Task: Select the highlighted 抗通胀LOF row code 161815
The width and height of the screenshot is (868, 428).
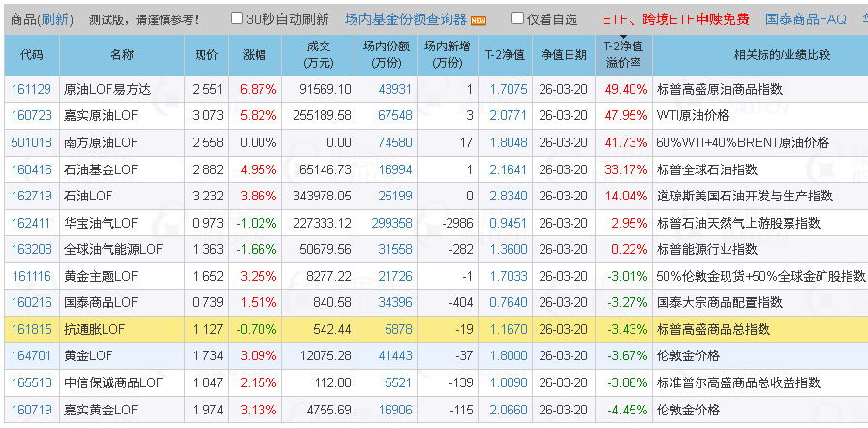Action: pos(31,329)
